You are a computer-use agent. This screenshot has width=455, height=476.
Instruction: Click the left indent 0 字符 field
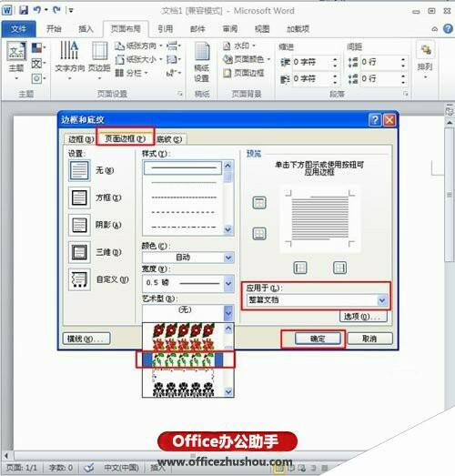tap(312, 62)
